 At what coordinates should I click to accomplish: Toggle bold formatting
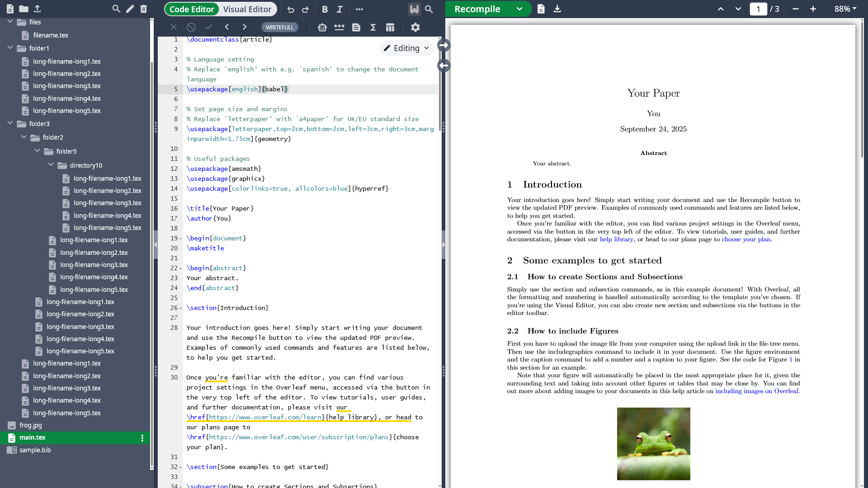325,9
